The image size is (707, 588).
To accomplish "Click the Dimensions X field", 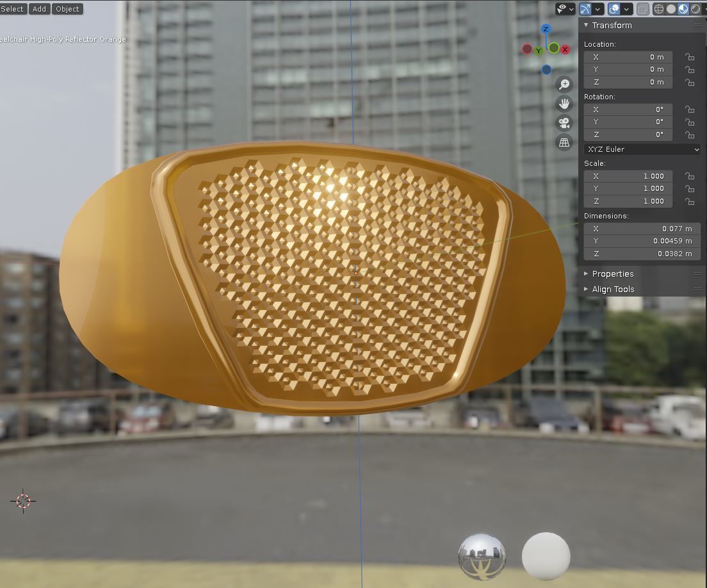I will click(x=642, y=229).
